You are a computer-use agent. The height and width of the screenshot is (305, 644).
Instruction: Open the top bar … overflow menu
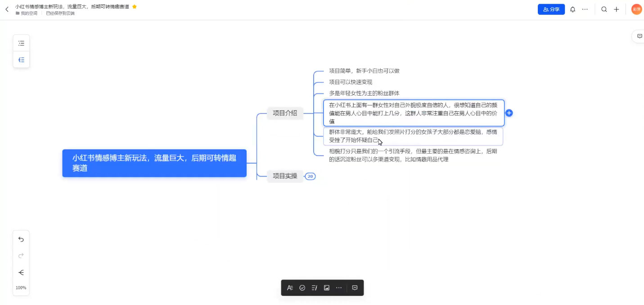coord(585,9)
